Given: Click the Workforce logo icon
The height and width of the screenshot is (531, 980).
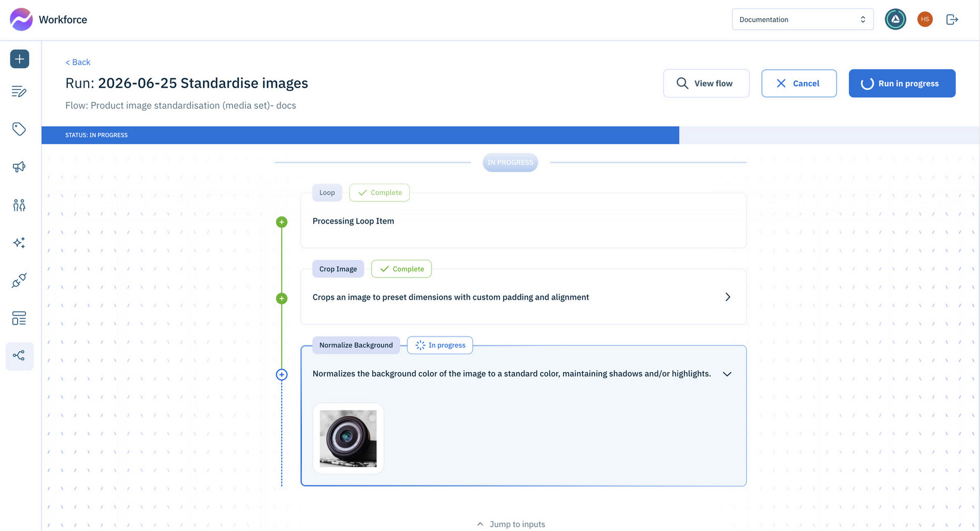Looking at the screenshot, I should point(21,19).
